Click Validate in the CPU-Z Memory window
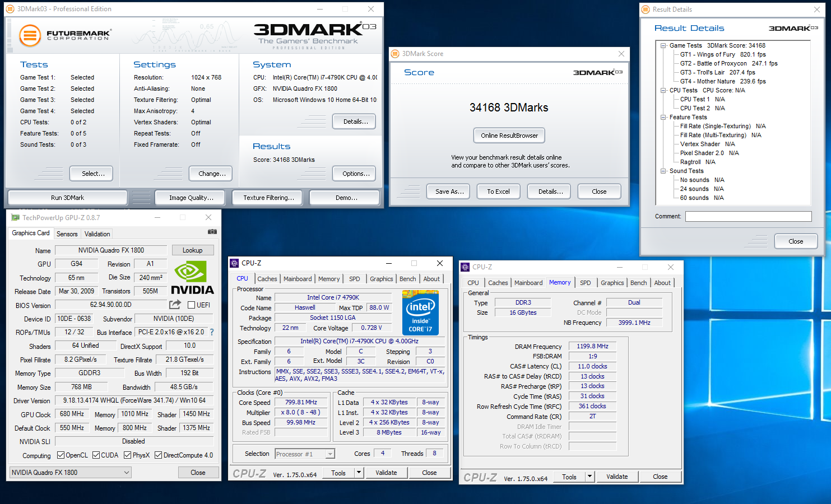This screenshot has width=831, height=504. click(617, 477)
